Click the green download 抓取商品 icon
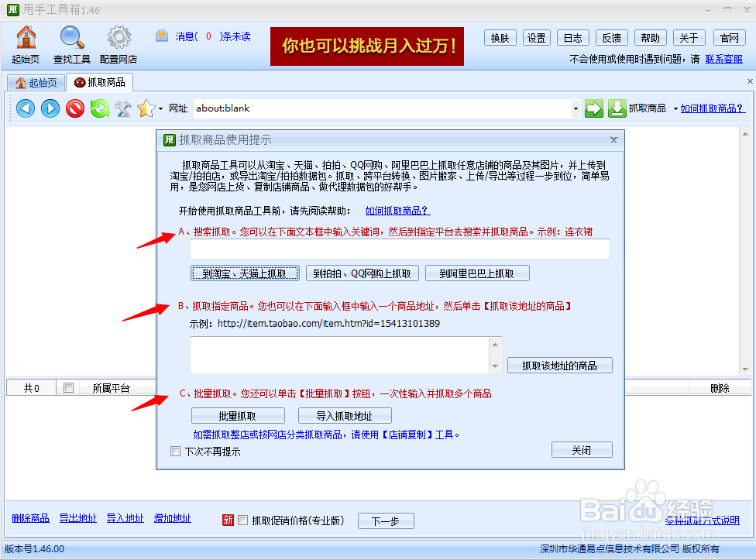Viewport: 756px width, 560px height. coord(617,108)
